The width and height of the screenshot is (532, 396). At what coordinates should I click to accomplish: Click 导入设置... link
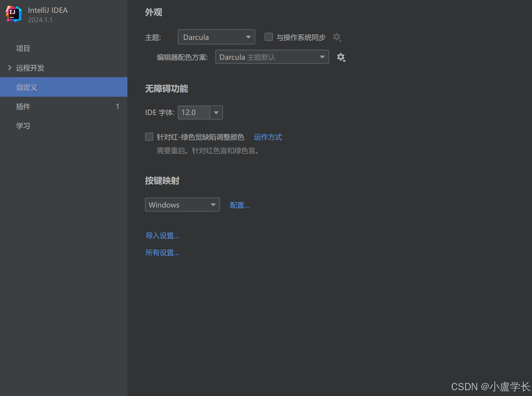pos(162,235)
